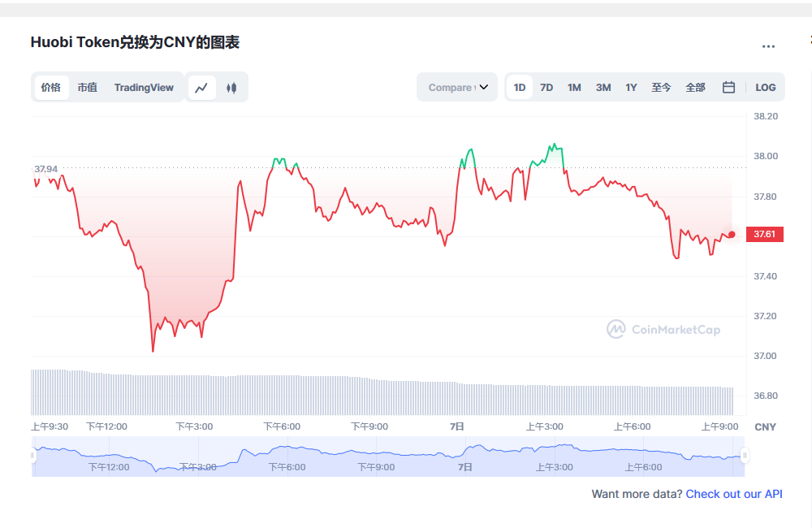Select the 价格 tab
The image size is (812, 528).
[x=50, y=88]
